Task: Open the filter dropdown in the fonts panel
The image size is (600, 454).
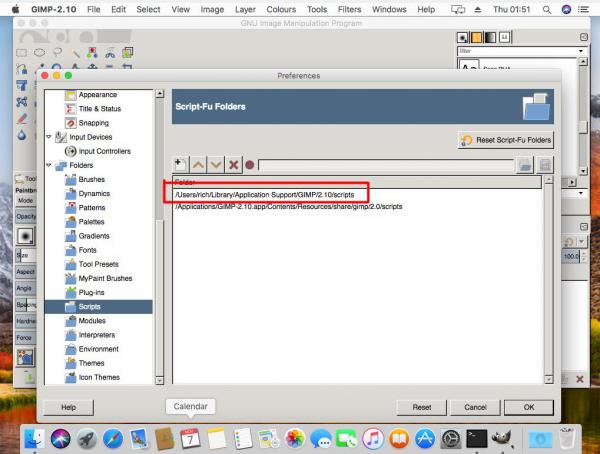Action: point(581,51)
